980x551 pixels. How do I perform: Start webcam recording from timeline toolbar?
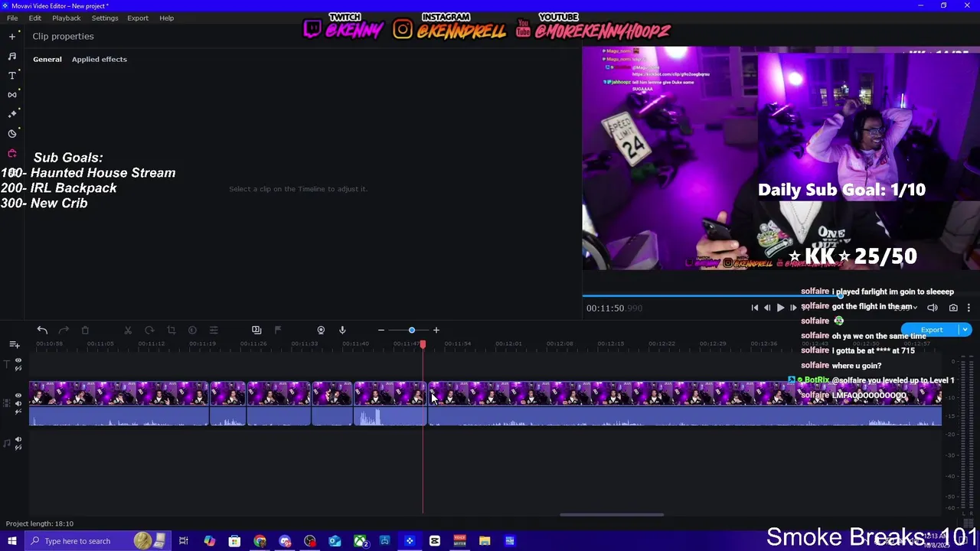click(x=321, y=330)
